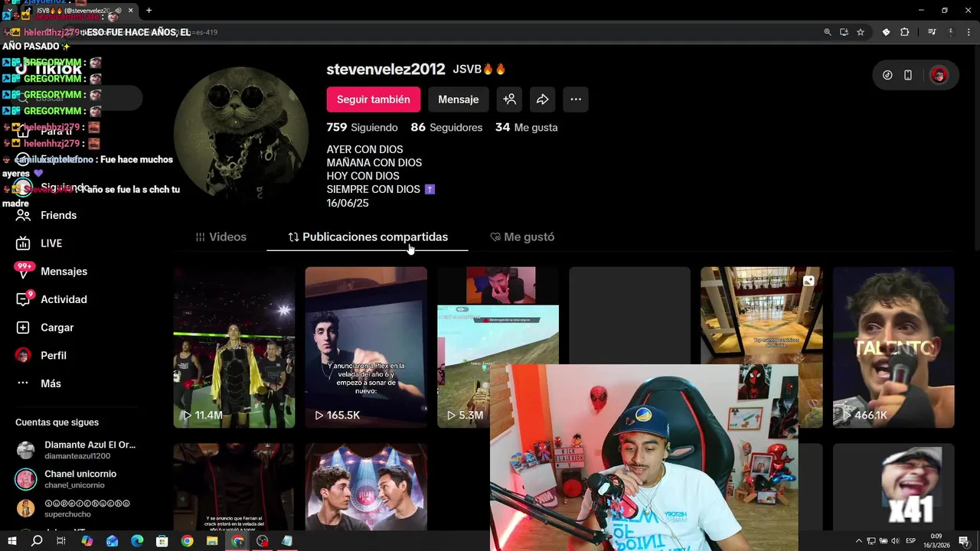The image size is (980, 551).
Task: Open the account avatar at top right
Action: tap(939, 75)
